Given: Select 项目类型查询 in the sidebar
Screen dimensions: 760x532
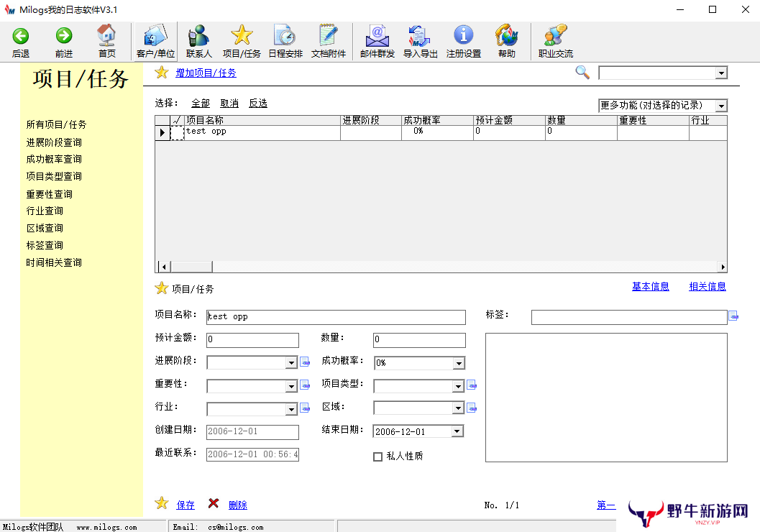Looking at the screenshot, I should (54, 176).
